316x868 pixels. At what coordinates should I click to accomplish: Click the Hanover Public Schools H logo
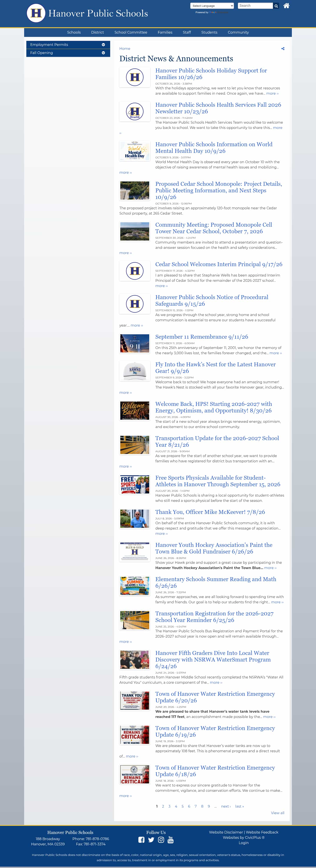pyautogui.click(x=36, y=13)
